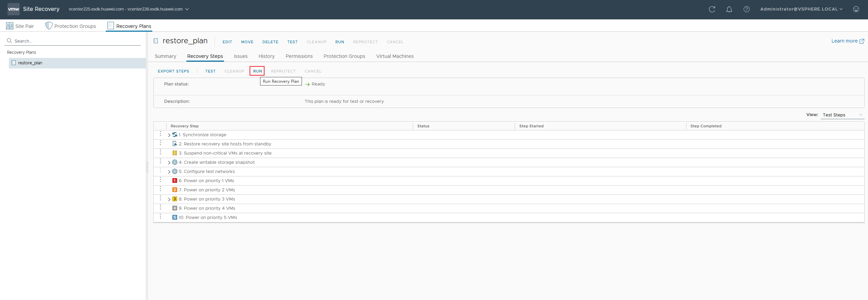Switch to the Summary tab
Screen dimensions: 868x300
(x=166, y=56)
